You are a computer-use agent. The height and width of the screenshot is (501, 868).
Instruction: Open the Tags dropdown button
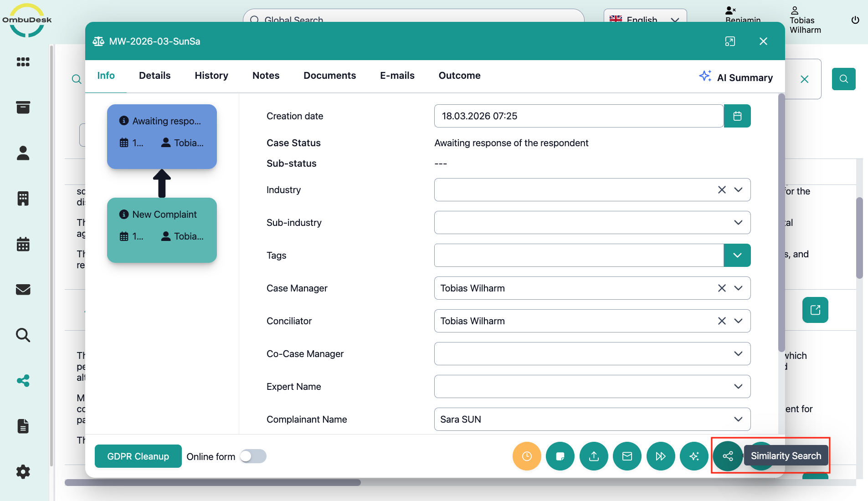(737, 256)
